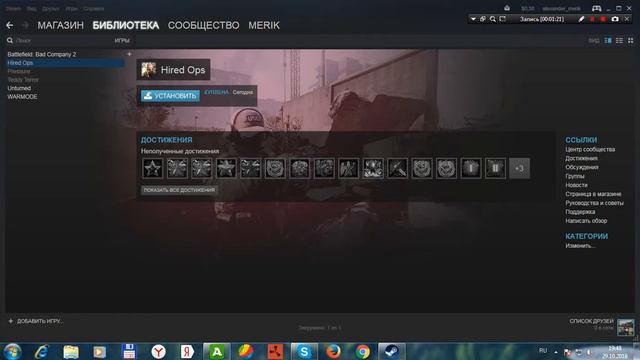The image size is (640, 360).
Task: Click the thirteenth achievement wreath icon
Action: (447, 168)
